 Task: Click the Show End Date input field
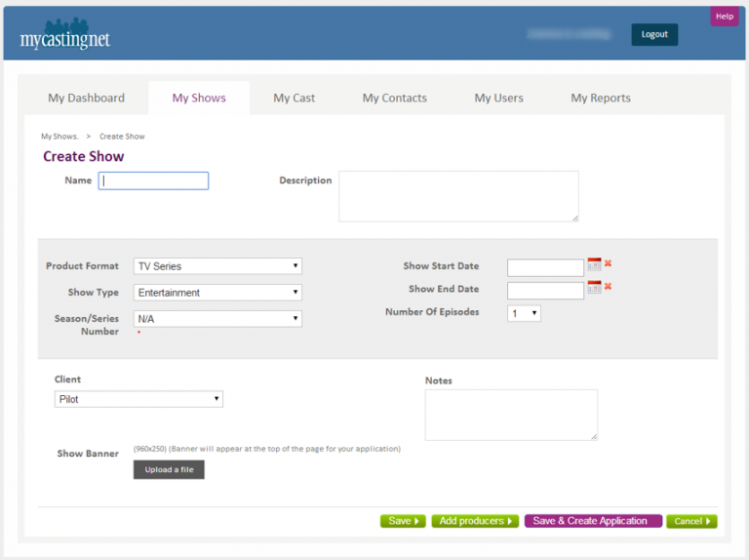pyautogui.click(x=545, y=291)
